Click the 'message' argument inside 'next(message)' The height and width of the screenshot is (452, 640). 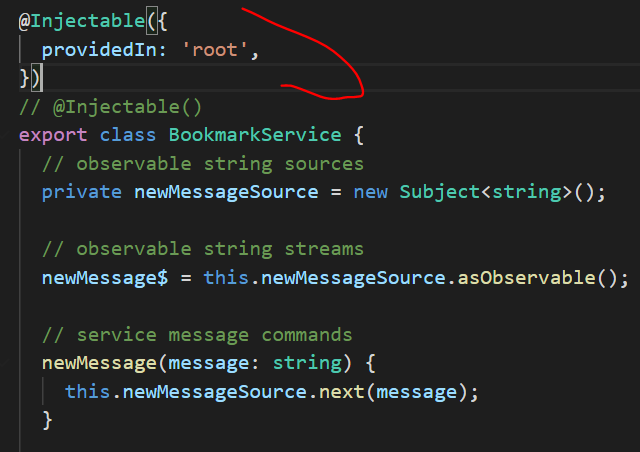pos(416,392)
